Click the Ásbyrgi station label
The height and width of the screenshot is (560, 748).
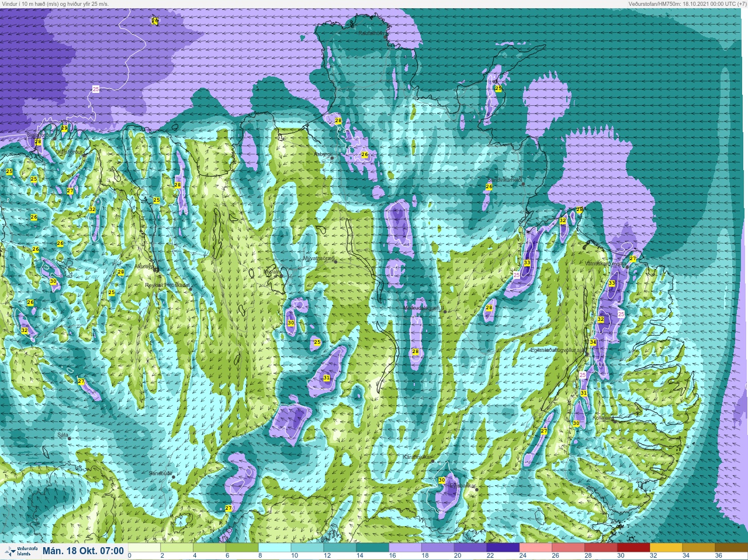point(322,155)
